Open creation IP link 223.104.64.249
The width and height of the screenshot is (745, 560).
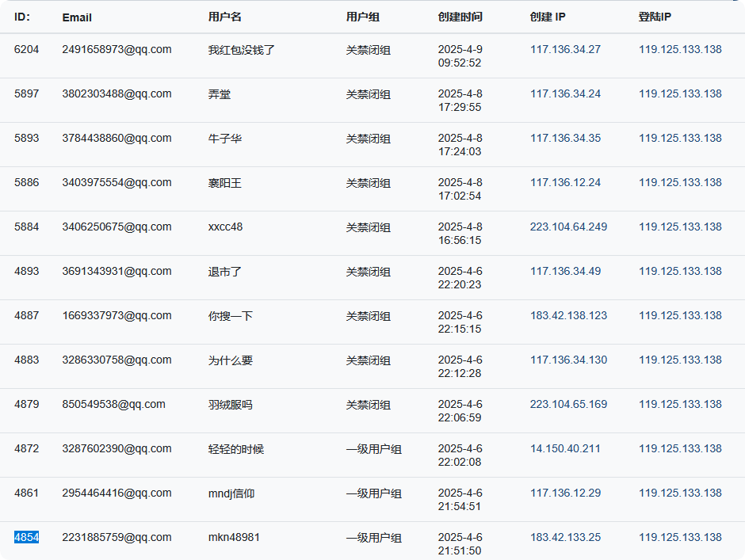[569, 227]
